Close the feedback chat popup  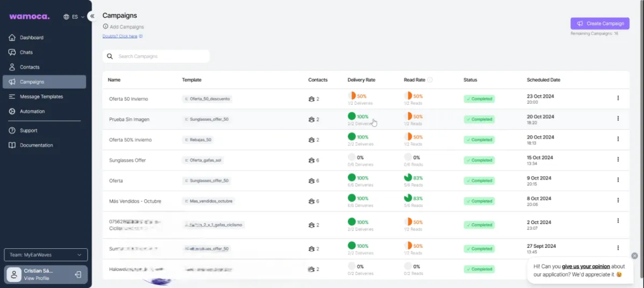click(634, 256)
